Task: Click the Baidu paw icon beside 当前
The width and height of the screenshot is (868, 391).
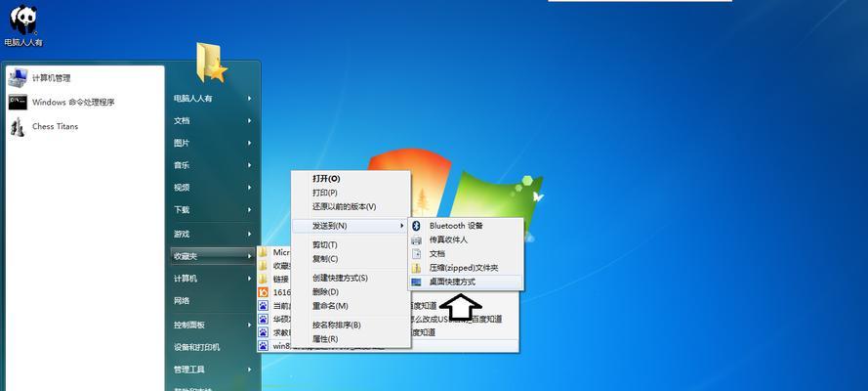Action: (x=264, y=306)
